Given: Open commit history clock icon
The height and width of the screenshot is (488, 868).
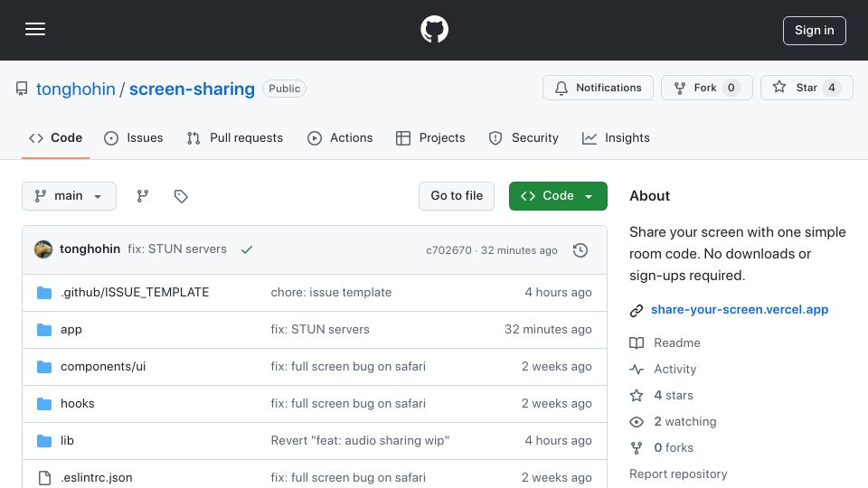Looking at the screenshot, I should [580, 250].
